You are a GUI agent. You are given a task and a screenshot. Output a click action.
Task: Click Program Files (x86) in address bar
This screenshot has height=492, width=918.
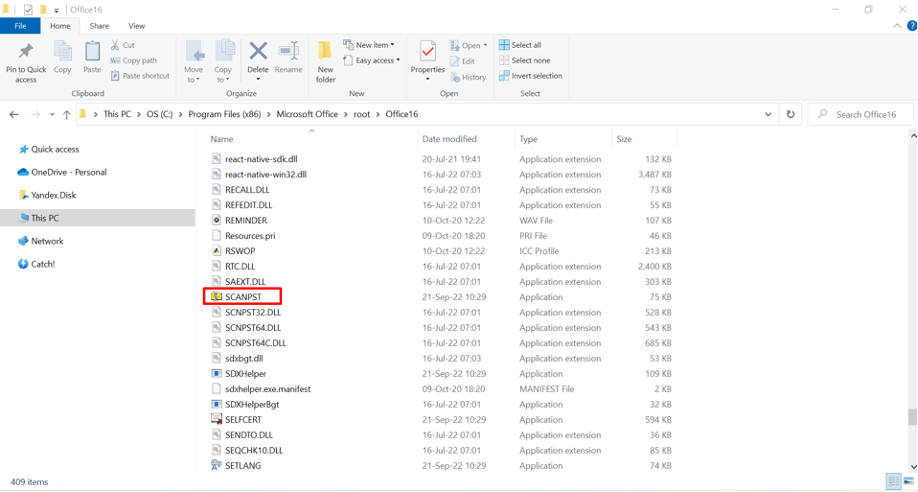(x=224, y=114)
